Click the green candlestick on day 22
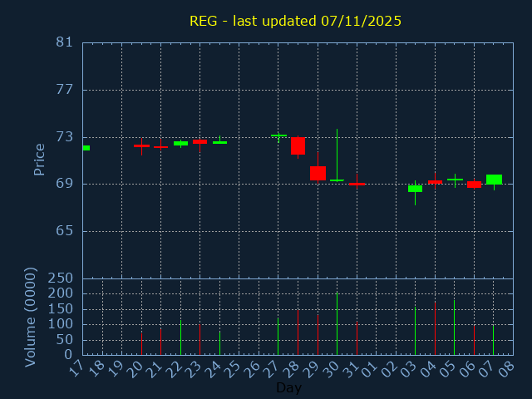Screen dimensions: 532x399 coord(180,143)
